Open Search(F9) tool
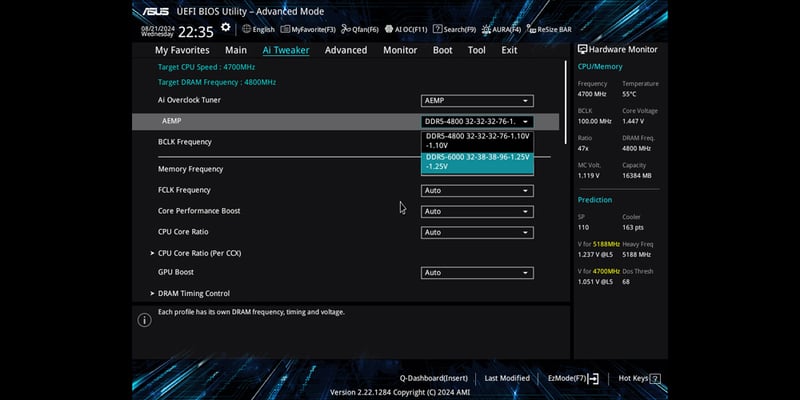The image size is (800, 400). (x=455, y=30)
